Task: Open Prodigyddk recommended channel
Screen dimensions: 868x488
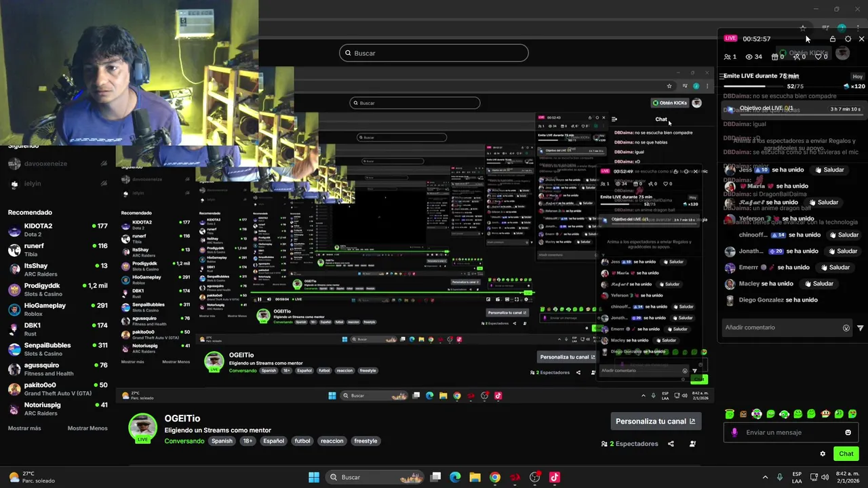Action: point(58,289)
